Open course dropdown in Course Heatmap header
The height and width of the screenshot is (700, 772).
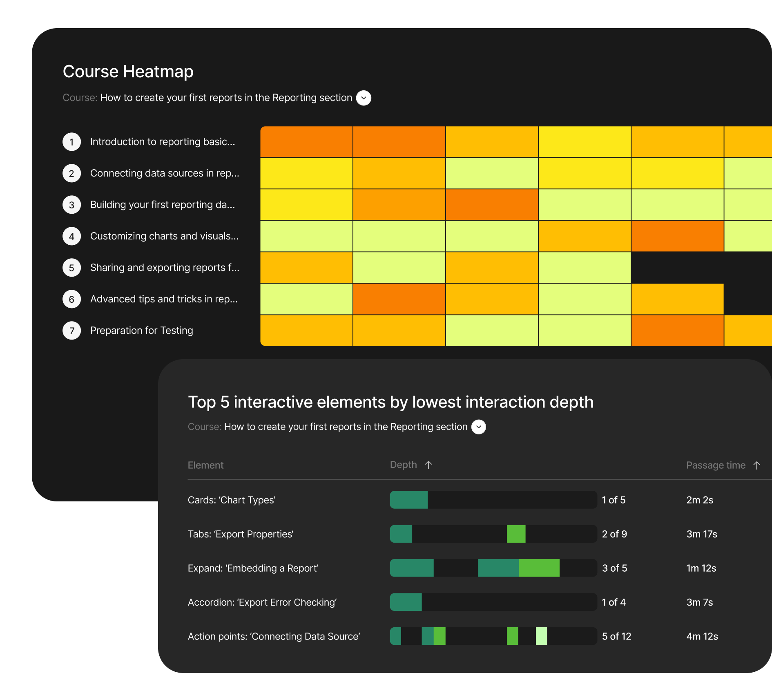click(x=364, y=98)
